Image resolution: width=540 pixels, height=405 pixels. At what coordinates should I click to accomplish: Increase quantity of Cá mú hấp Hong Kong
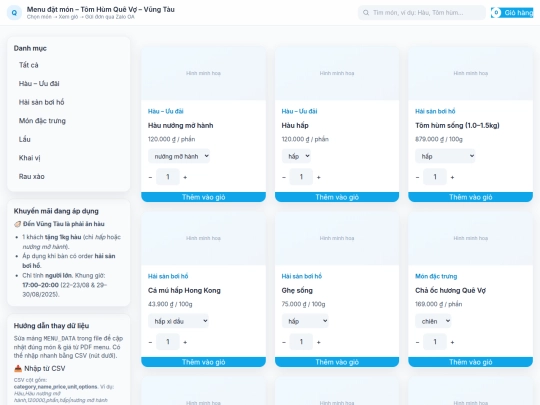coord(185,342)
